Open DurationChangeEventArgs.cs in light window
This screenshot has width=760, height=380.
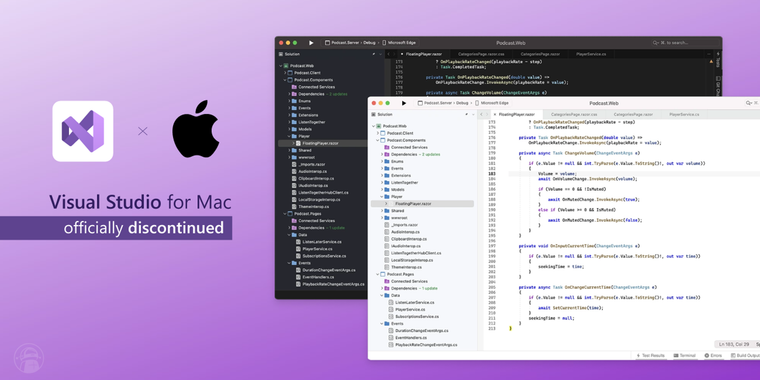[x=422, y=331]
